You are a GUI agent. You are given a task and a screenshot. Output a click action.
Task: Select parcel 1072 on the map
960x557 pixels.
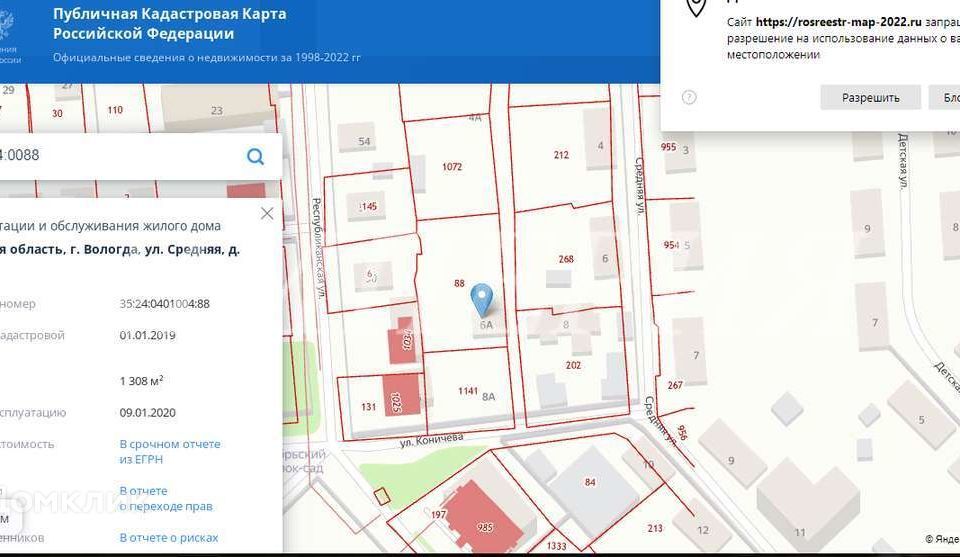(x=452, y=166)
